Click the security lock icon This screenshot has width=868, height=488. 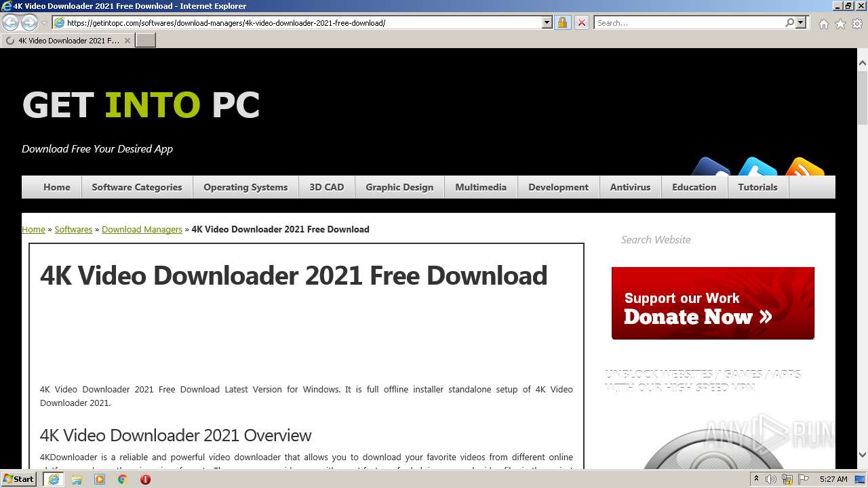coord(562,22)
